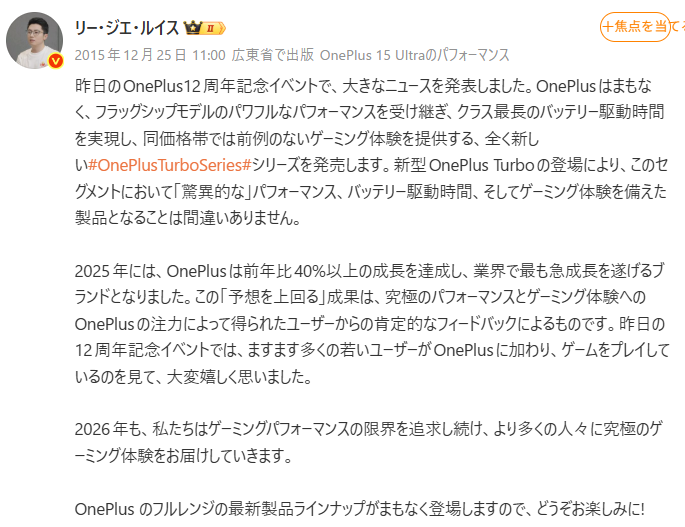Click the crown VIP membership icon
The width and height of the screenshot is (685, 527).
(192, 28)
